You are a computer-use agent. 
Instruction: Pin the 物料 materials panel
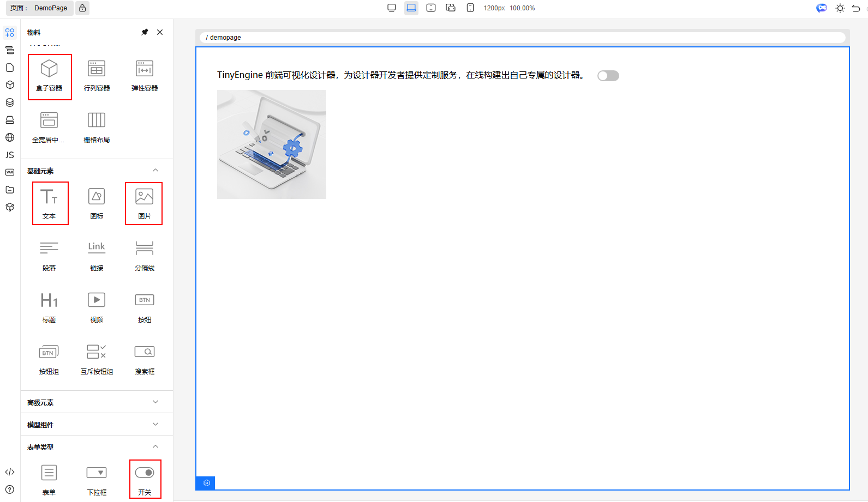point(145,32)
